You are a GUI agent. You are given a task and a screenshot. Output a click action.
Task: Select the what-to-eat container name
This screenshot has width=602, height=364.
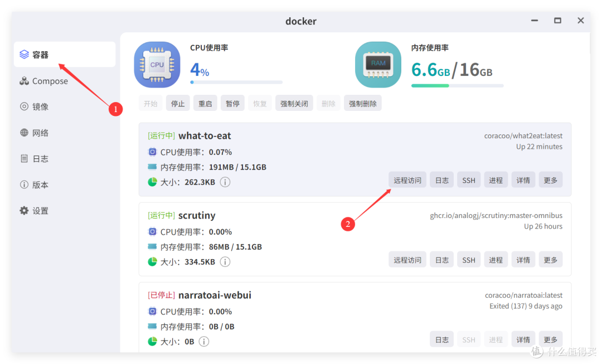(205, 135)
